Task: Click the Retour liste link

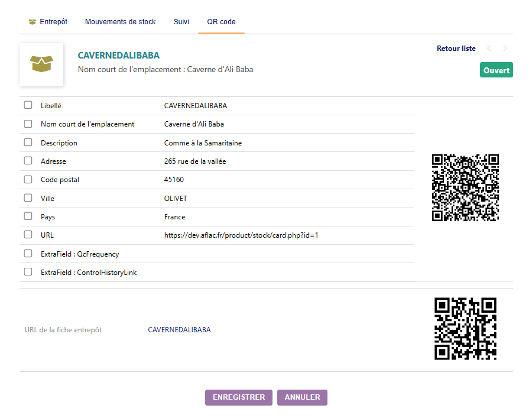Action: [x=456, y=48]
